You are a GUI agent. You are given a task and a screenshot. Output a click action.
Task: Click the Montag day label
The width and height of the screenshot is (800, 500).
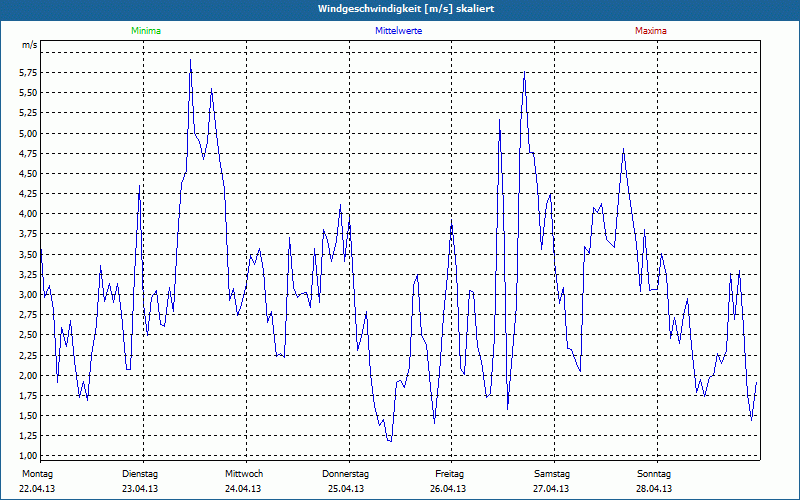click(37, 474)
